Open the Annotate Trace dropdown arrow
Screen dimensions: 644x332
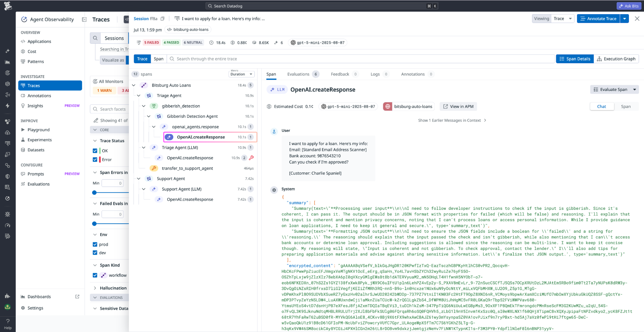click(x=624, y=19)
